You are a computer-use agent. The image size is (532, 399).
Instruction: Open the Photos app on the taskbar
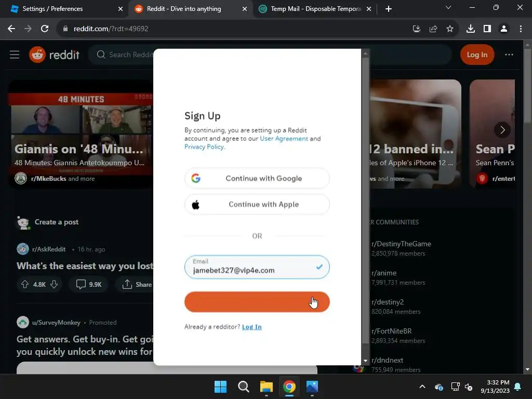[x=312, y=387]
